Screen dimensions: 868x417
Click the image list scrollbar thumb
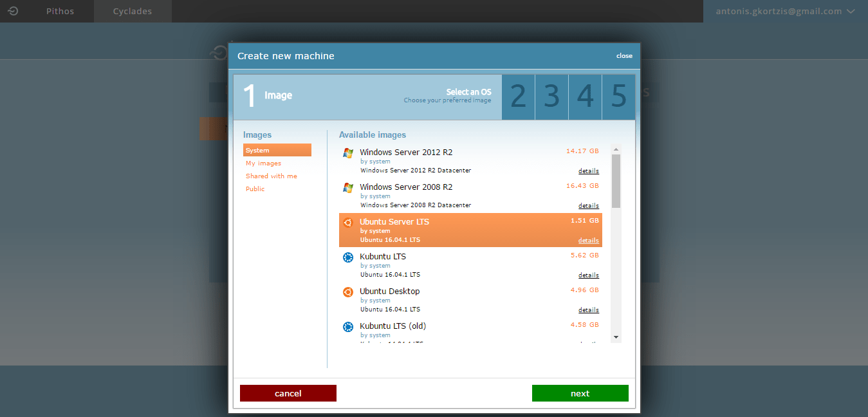616,181
